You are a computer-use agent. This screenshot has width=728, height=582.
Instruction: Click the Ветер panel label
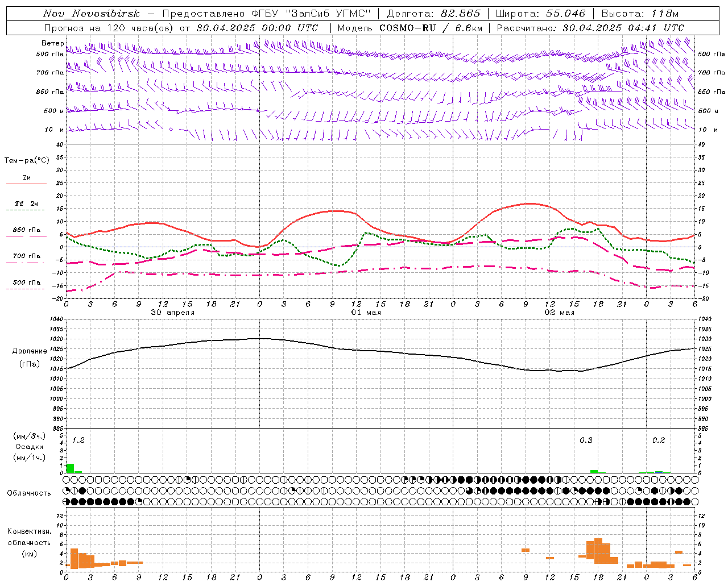pos(53,43)
